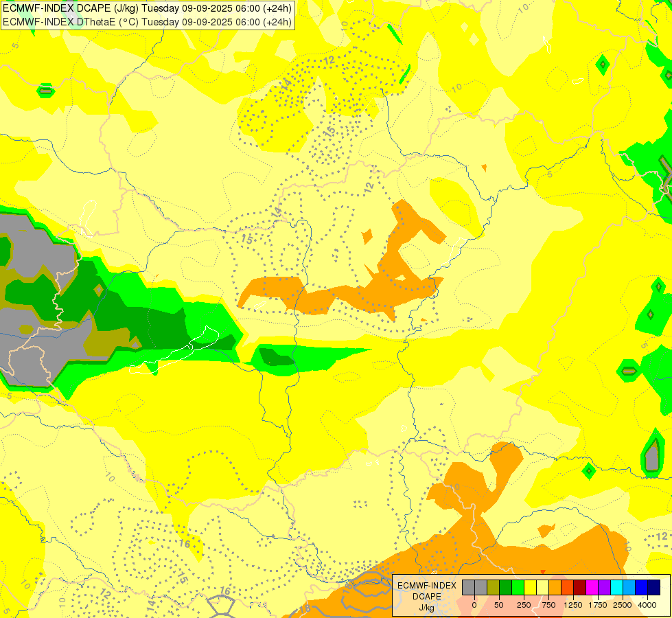This screenshot has height=618, width=672.
Task: Click the dark red legend swatch
Action: 579,587
